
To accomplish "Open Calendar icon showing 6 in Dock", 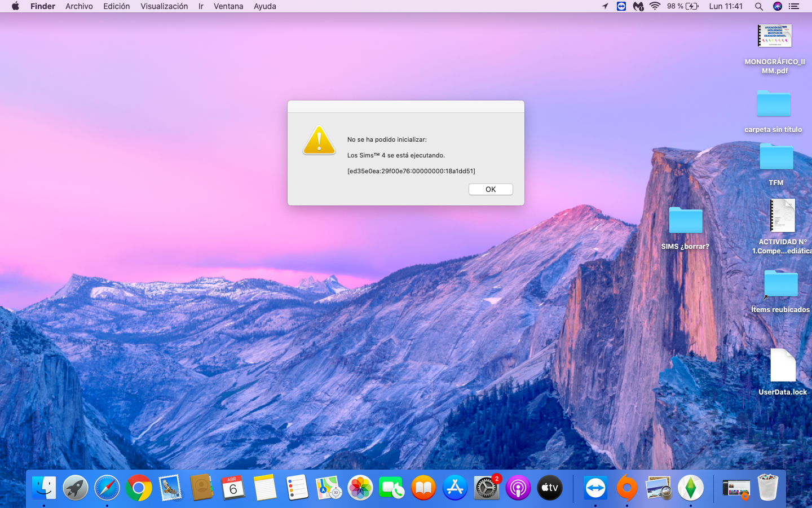I will pos(233,488).
